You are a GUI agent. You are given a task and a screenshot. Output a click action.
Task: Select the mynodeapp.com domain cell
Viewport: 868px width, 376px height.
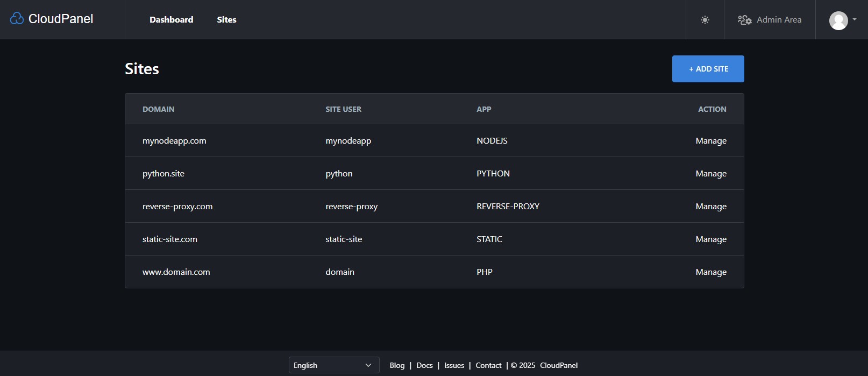[174, 141]
